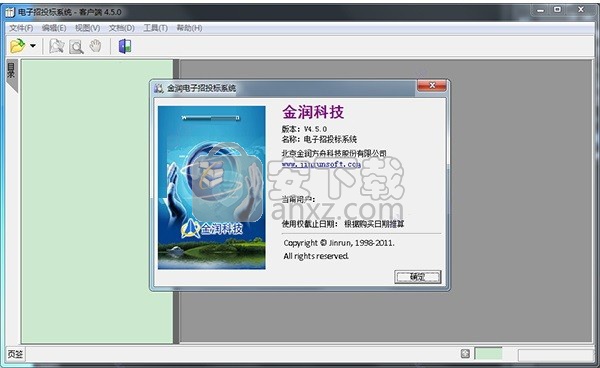The width and height of the screenshot is (600, 368).
Task: Open the 编辑(E) menu
Action: tap(54, 28)
